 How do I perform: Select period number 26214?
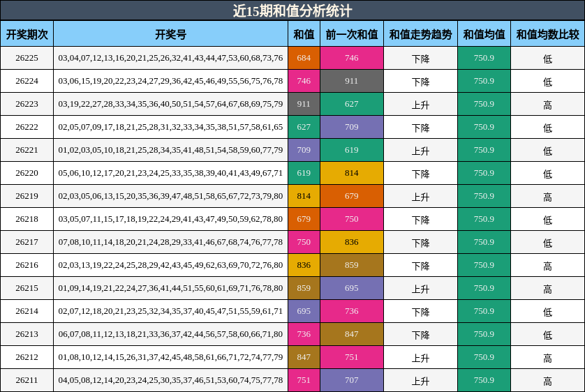(27, 311)
